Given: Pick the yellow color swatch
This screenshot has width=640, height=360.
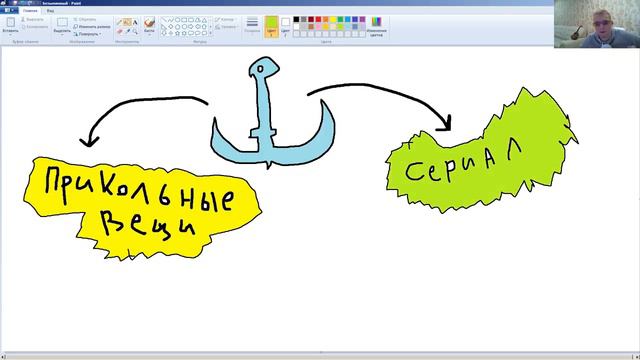Looking at the screenshot, I should (x=333, y=19).
